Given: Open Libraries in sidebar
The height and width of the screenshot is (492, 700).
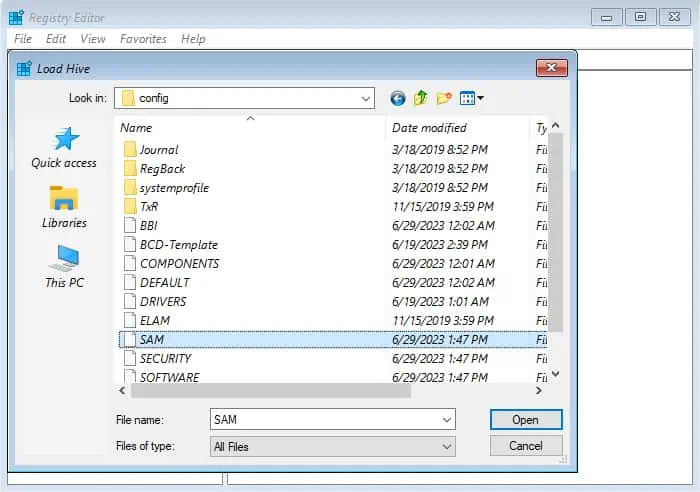Looking at the screenshot, I should pyautogui.click(x=64, y=208).
